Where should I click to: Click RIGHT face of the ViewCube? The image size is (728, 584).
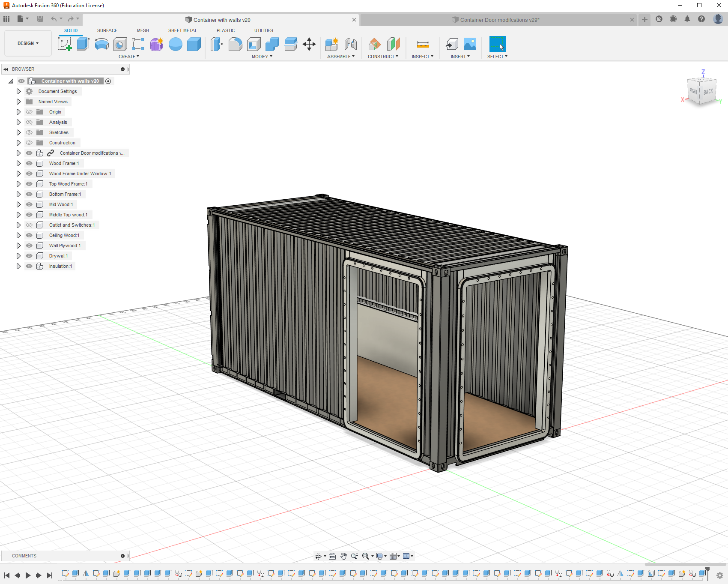coord(694,91)
